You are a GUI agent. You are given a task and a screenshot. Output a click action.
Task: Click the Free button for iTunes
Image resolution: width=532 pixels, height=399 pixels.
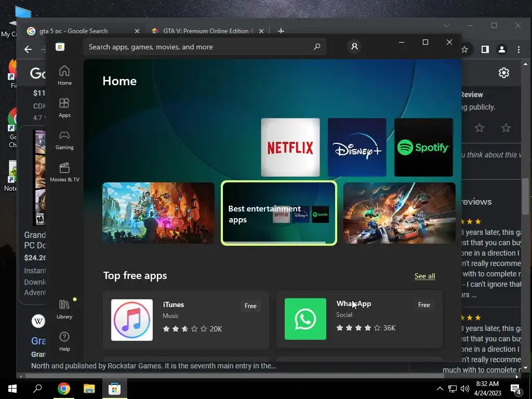pos(250,305)
